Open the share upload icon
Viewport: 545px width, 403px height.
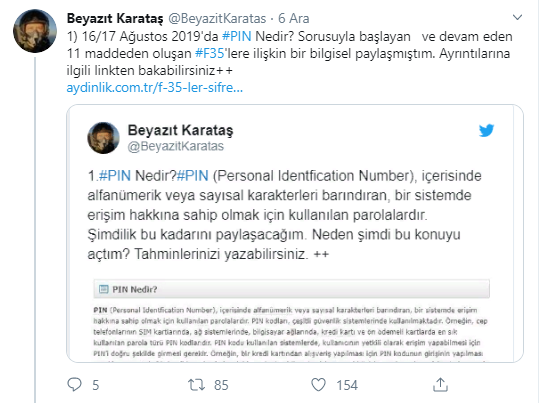[440, 385]
